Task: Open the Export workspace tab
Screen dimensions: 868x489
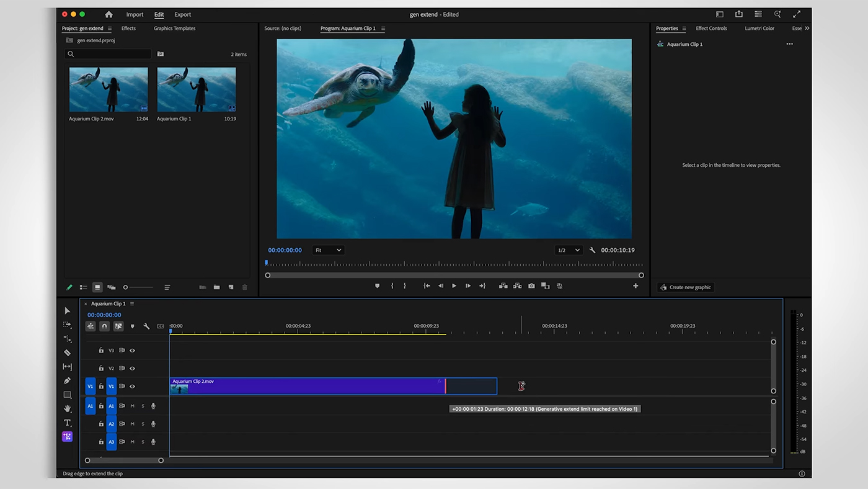Action: [x=182, y=14]
